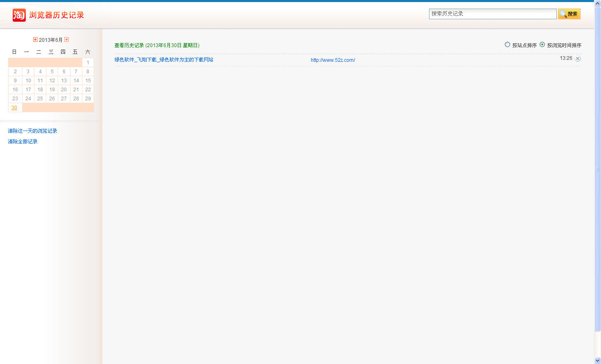
Task: Open the http://www.52z.com/ URL link
Action: (x=332, y=60)
